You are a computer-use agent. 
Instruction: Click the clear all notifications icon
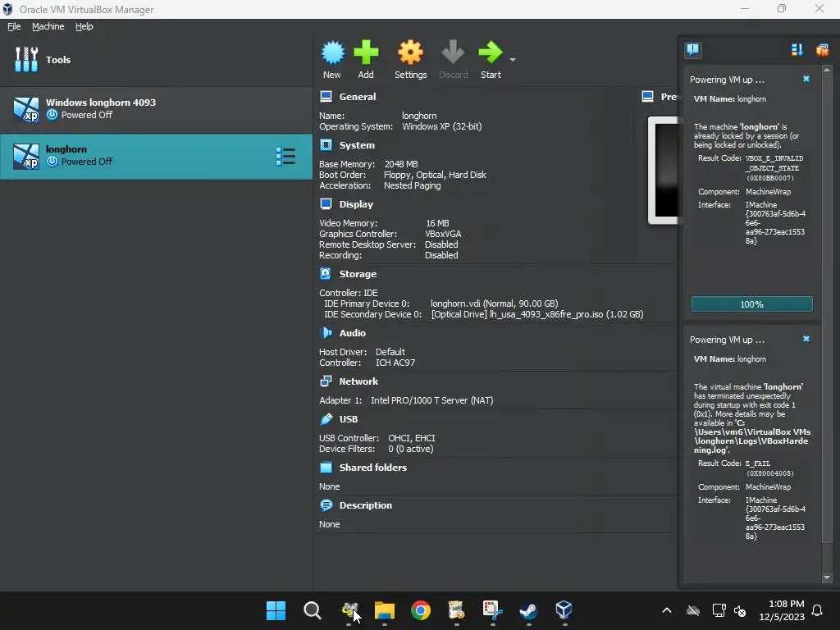822,50
